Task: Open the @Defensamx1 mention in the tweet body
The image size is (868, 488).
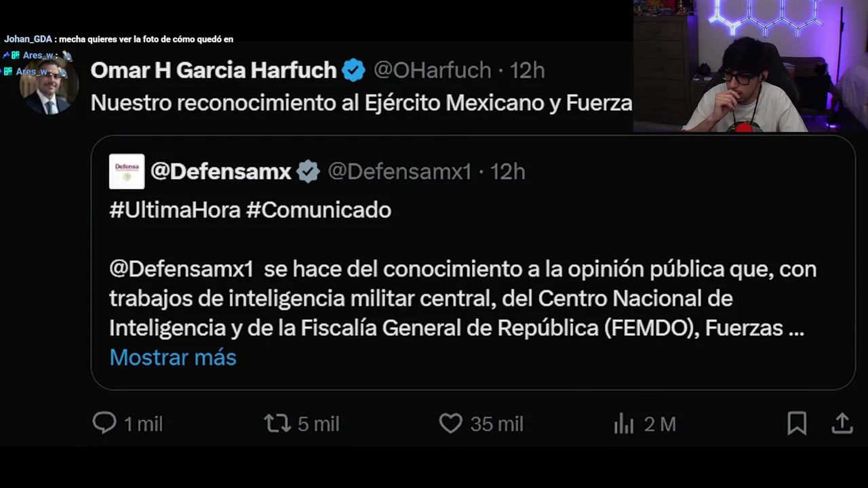Action: [181, 269]
